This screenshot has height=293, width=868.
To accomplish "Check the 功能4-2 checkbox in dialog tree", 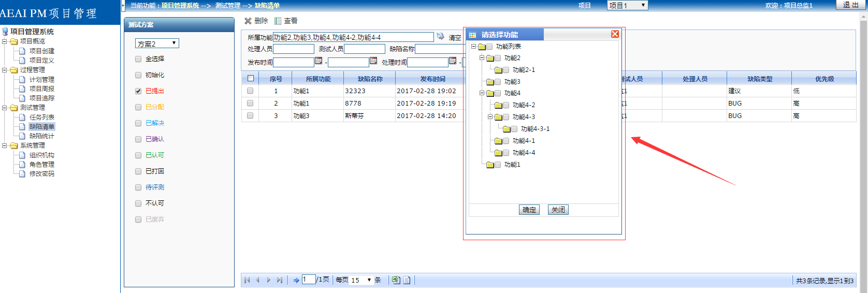I will 506,105.
